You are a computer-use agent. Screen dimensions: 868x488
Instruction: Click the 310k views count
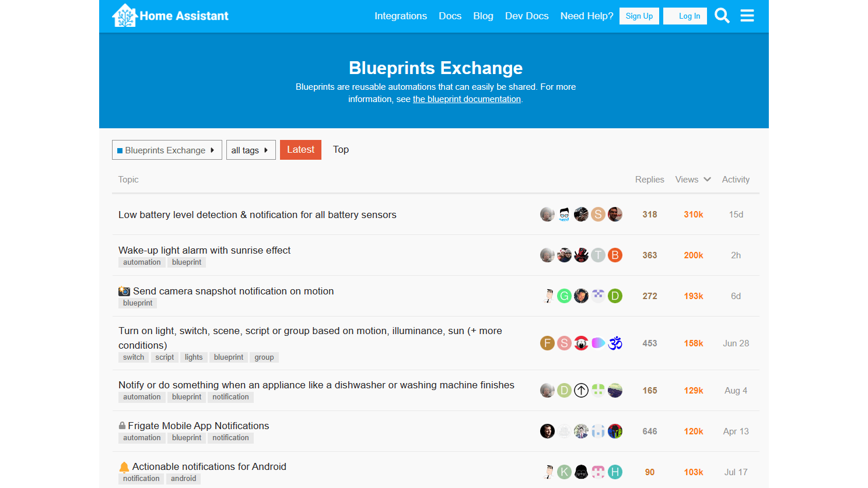click(x=694, y=215)
